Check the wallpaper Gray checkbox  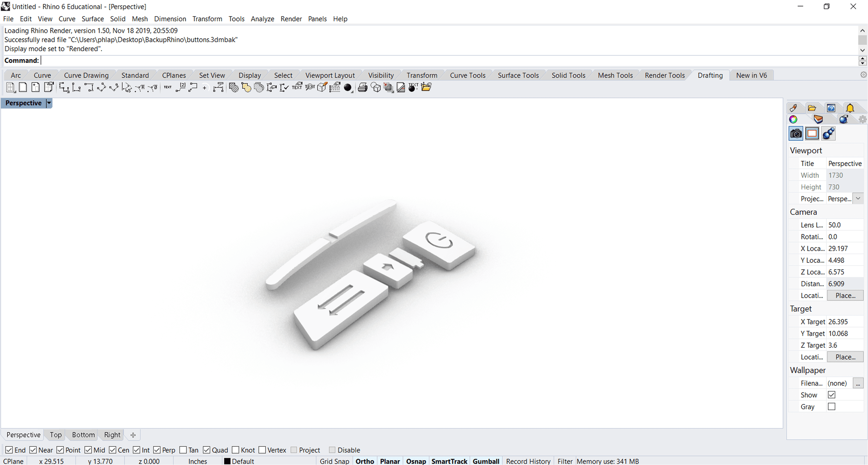coord(832,406)
